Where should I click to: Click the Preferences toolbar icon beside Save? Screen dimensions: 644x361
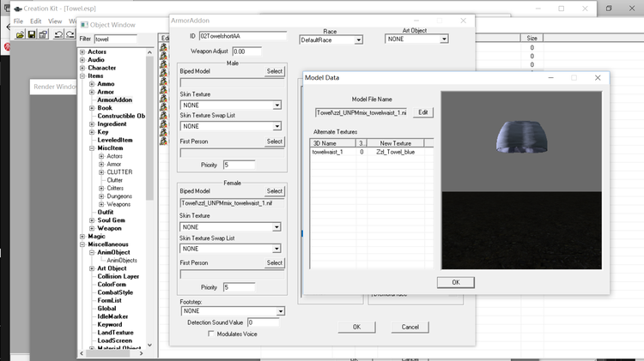(43, 34)
